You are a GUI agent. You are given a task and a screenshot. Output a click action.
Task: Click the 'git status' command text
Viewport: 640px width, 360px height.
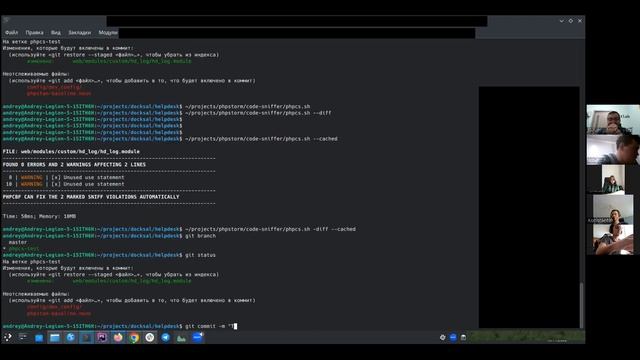[x=200, y=255]
